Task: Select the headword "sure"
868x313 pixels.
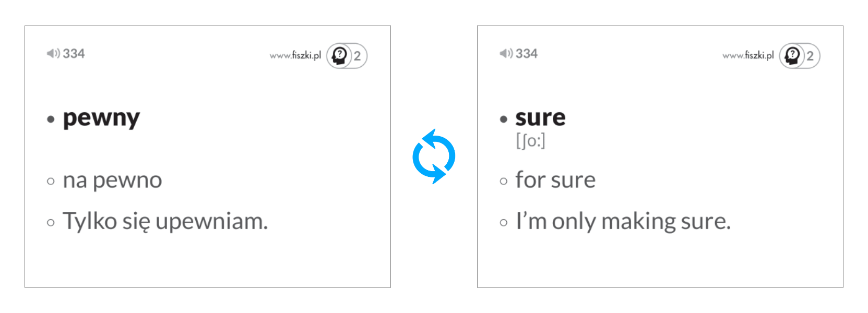Action: (x=540, y=118)
